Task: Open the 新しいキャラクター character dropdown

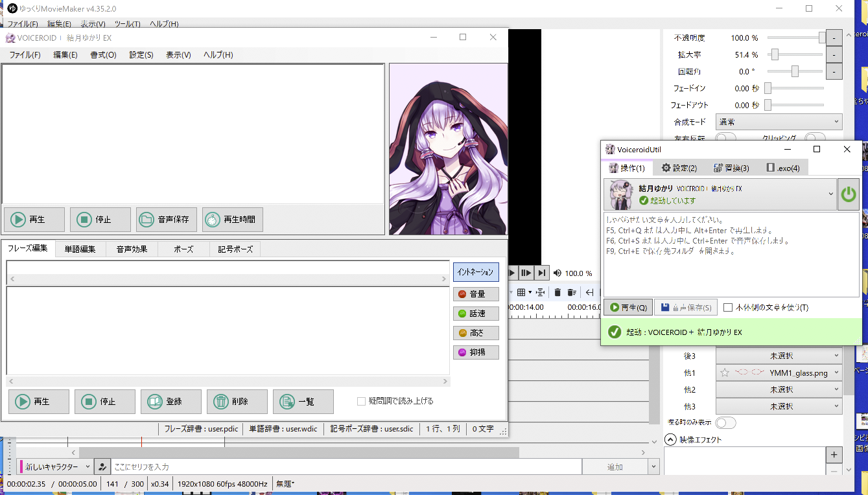Action: point(56,466)
